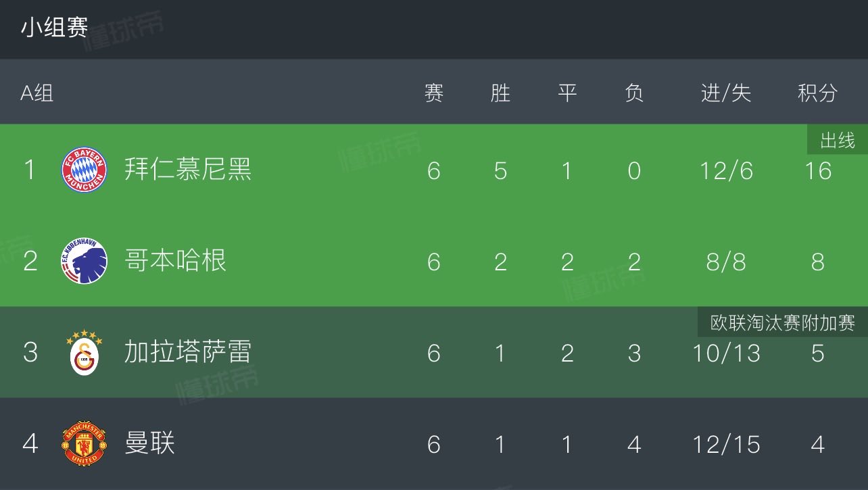
Task: Click the FC Copenhagen club crest
Action: (x=85, y=261)
